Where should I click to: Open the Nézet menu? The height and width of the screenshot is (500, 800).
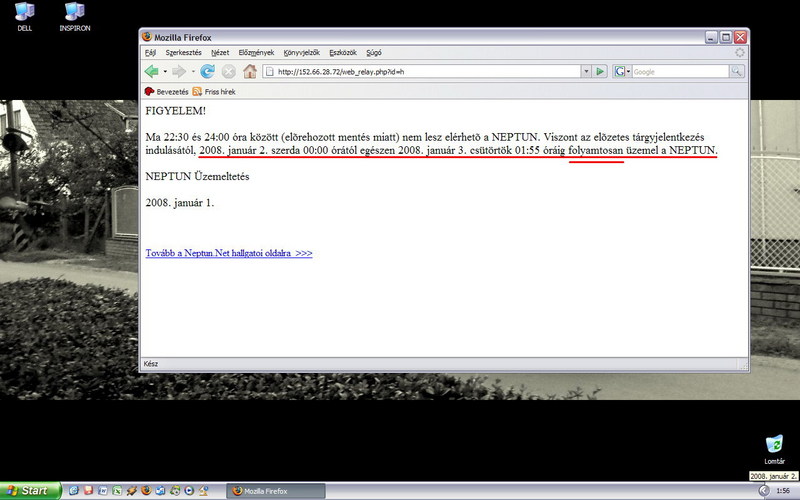click(220, 53)
